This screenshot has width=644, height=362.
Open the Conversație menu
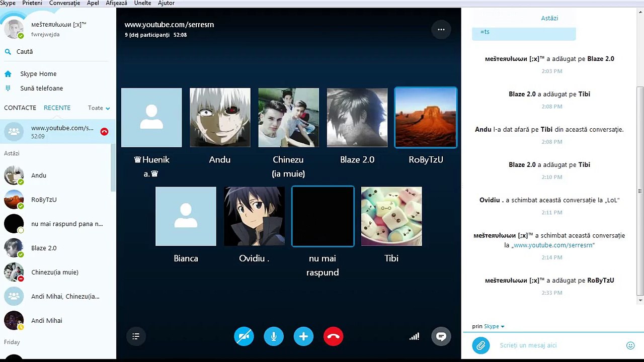tap(64, 3)
